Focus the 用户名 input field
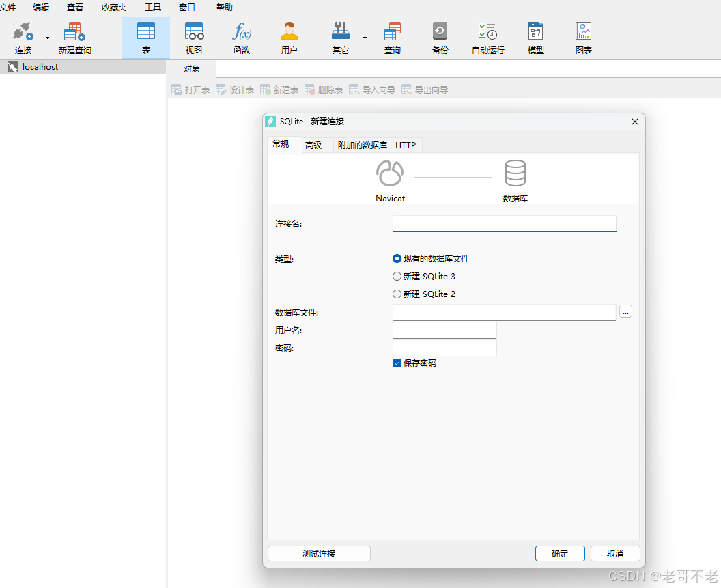Screen dimensions: 721x588 tap(444, 331)
